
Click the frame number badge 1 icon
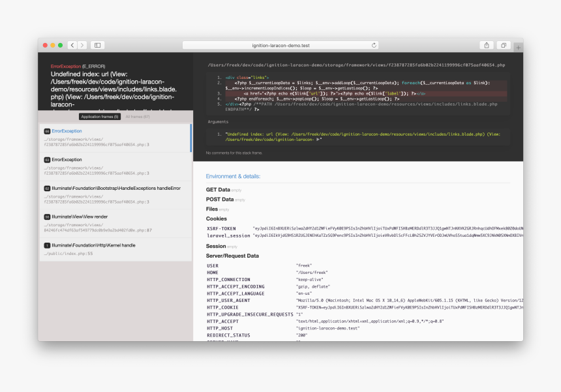pyautogui.click(x=47, y=245)
